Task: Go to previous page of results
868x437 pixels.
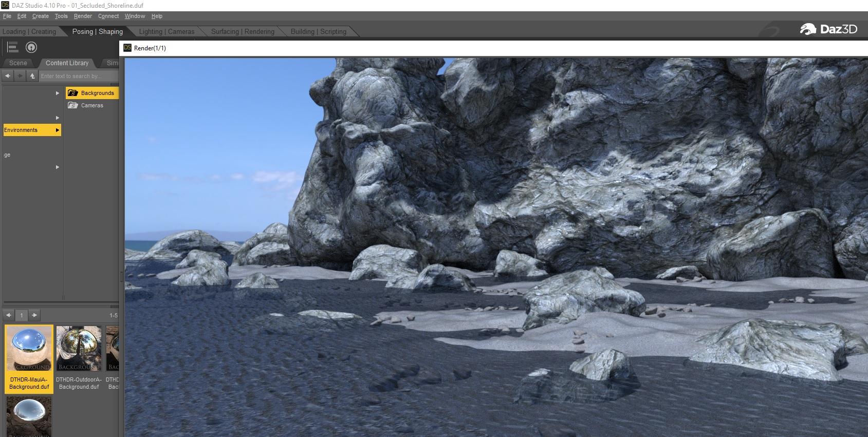Action: click(9, 315)
